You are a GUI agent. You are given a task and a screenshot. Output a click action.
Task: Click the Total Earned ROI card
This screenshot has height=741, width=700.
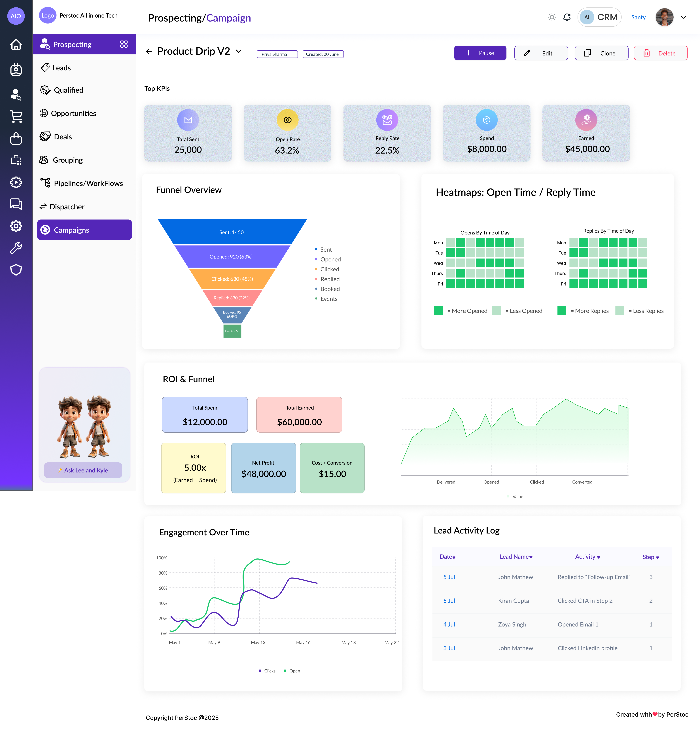299,414
